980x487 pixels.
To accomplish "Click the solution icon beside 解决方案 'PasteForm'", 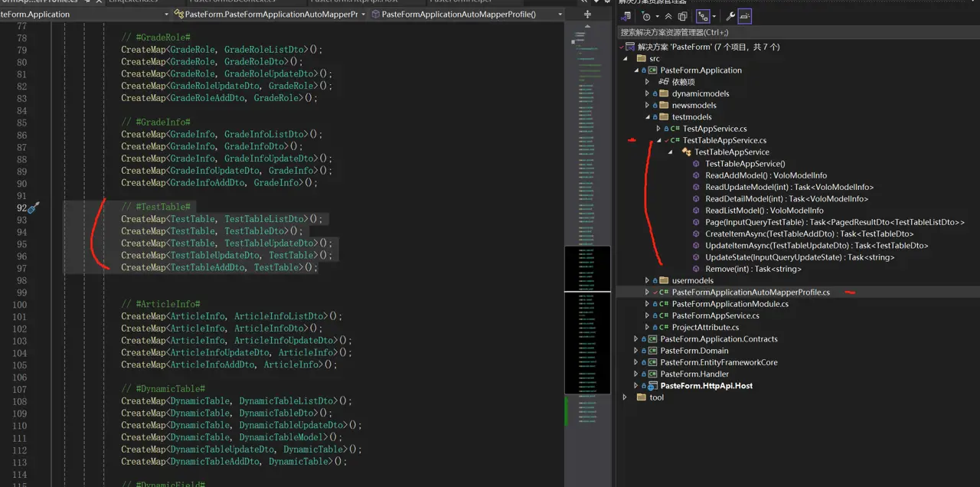I will coord(630,47).
